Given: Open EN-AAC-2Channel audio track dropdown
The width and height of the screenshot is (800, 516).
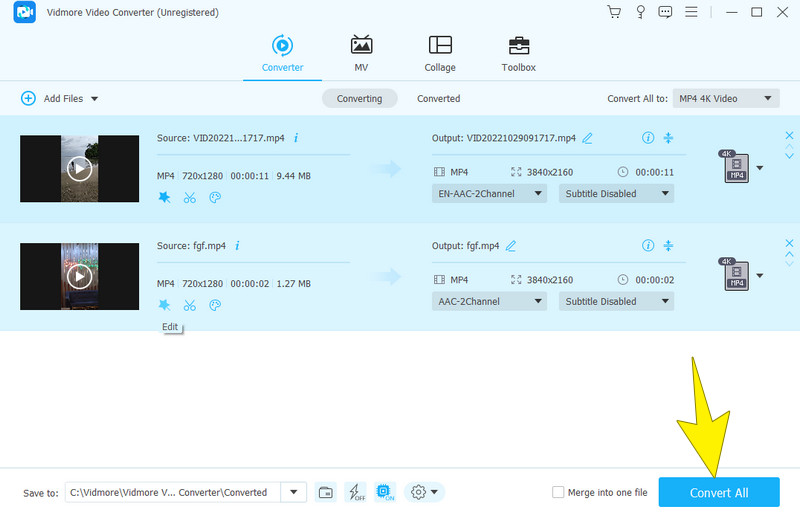Looking at the screenshot, I should point(489,193).
